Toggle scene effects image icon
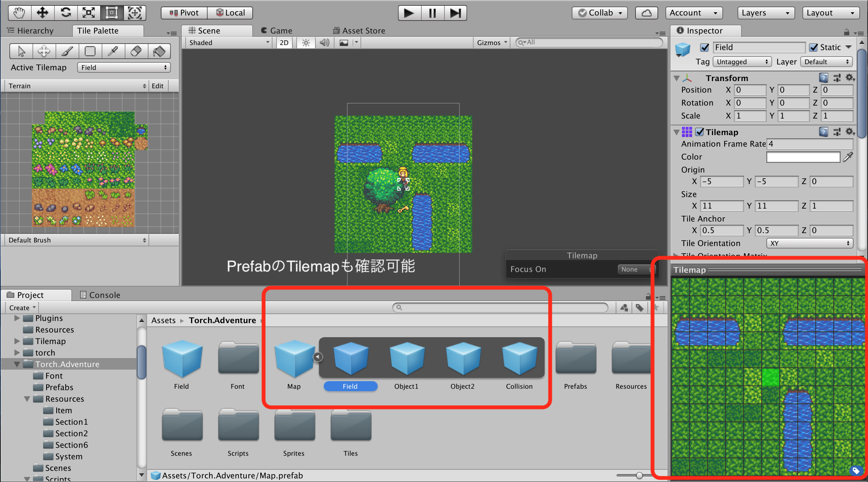The image size is (868, 482). pos(344,43)
